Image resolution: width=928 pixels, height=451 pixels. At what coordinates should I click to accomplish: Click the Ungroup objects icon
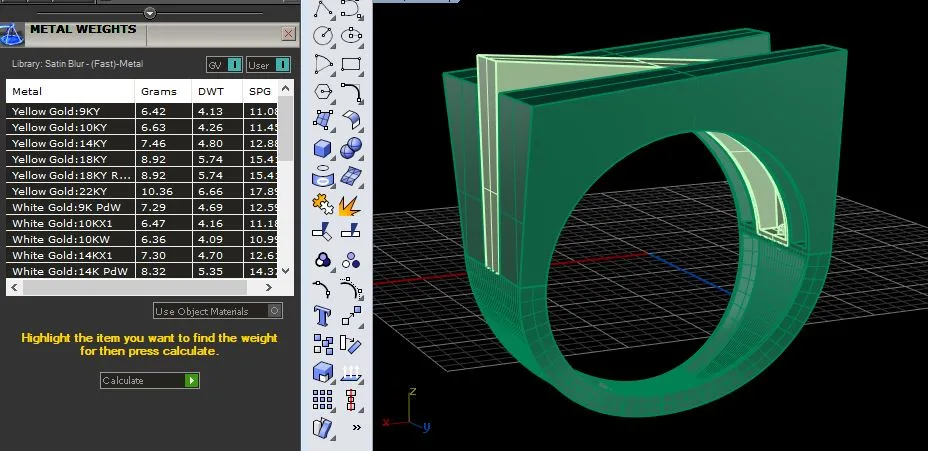[351, 260]
